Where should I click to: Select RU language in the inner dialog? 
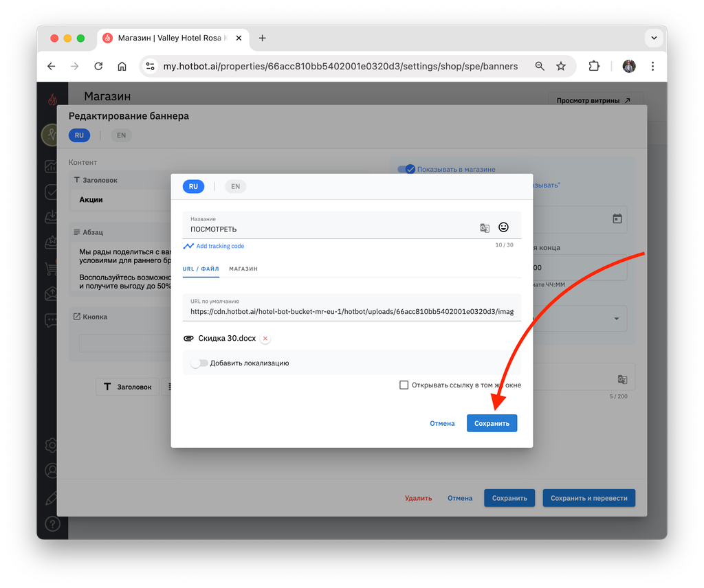[x=193, y=187]
